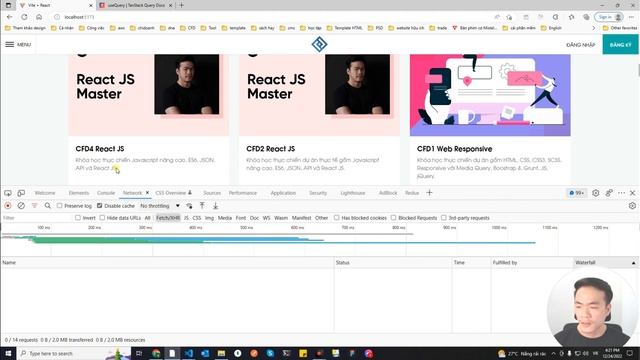Filter requests by JS type
The image size is (640, 360).
tap(186, 218)
